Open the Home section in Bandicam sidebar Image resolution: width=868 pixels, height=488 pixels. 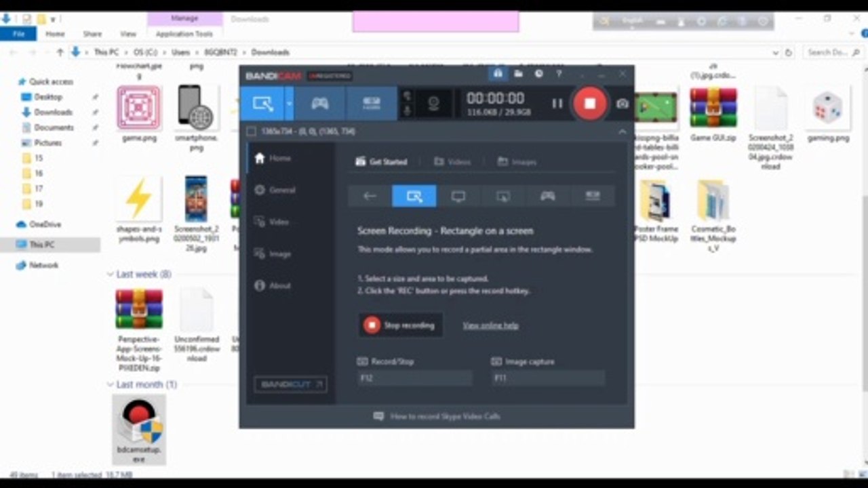click(x=273, y=159)
